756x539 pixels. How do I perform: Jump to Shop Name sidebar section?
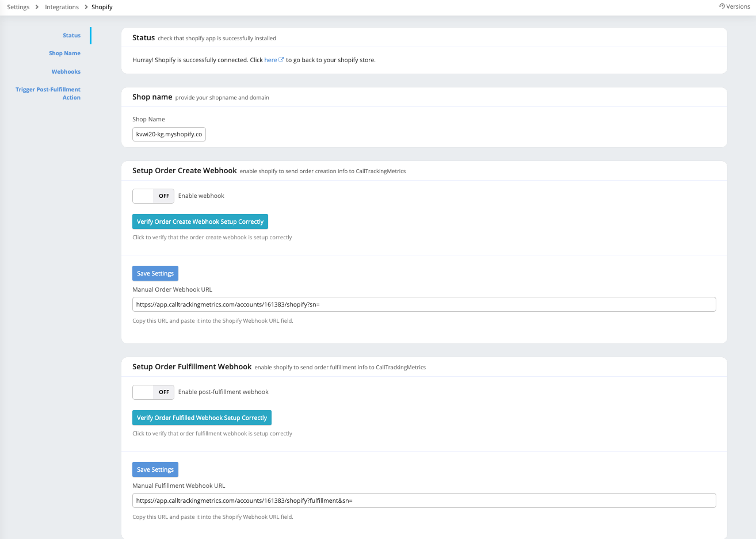[64, 53]
